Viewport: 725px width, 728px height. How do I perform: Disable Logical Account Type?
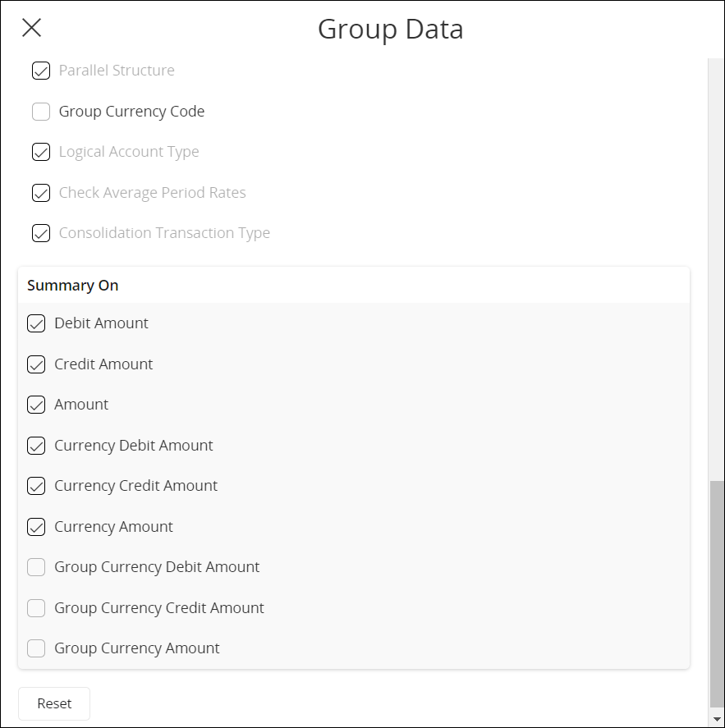pyautogui.click(x=41, y=152)
